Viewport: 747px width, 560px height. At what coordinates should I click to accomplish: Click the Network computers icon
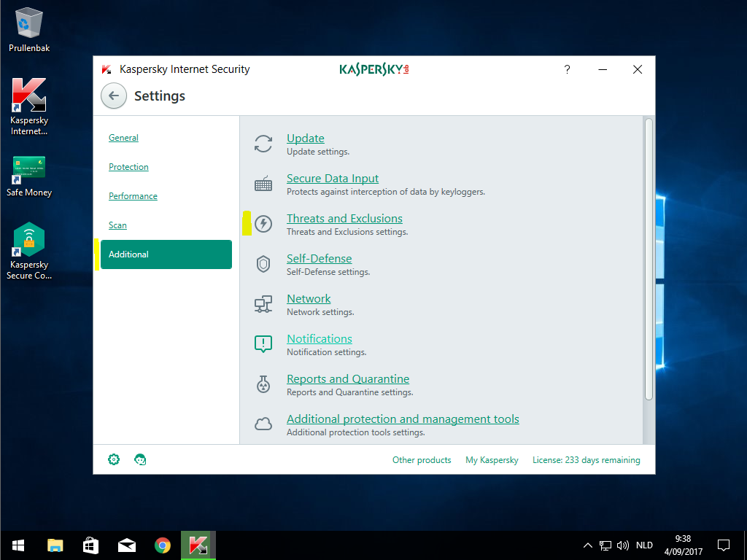[263, 304]
